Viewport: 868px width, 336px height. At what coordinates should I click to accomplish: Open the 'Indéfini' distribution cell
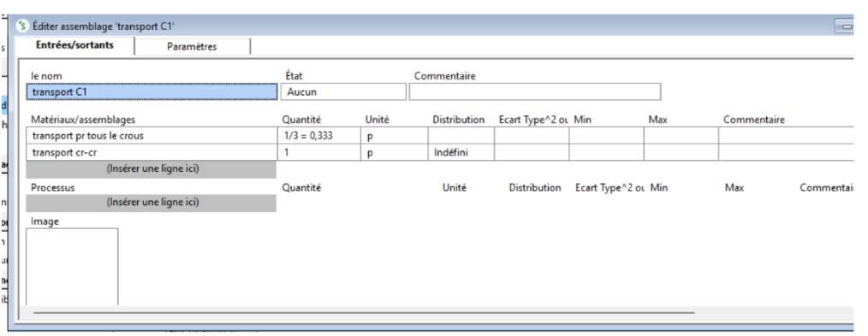pos(461,152)
